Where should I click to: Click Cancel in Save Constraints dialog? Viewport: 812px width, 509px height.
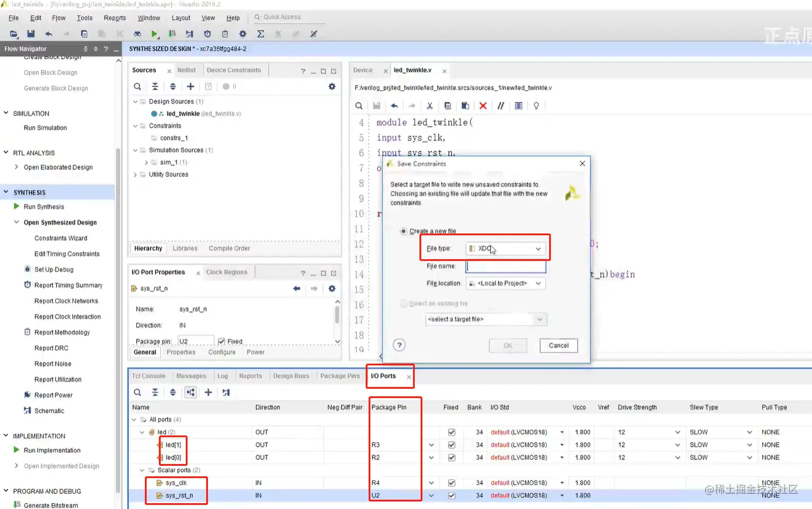(558, 346)
